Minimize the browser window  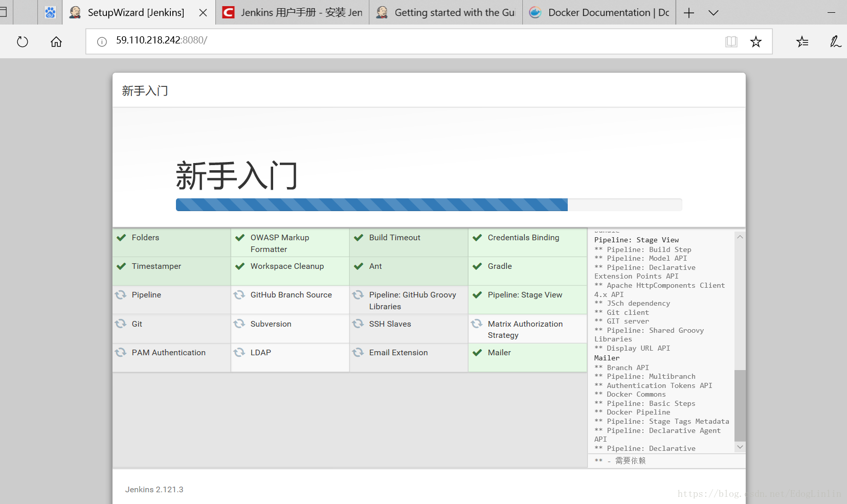coord(831,13)
